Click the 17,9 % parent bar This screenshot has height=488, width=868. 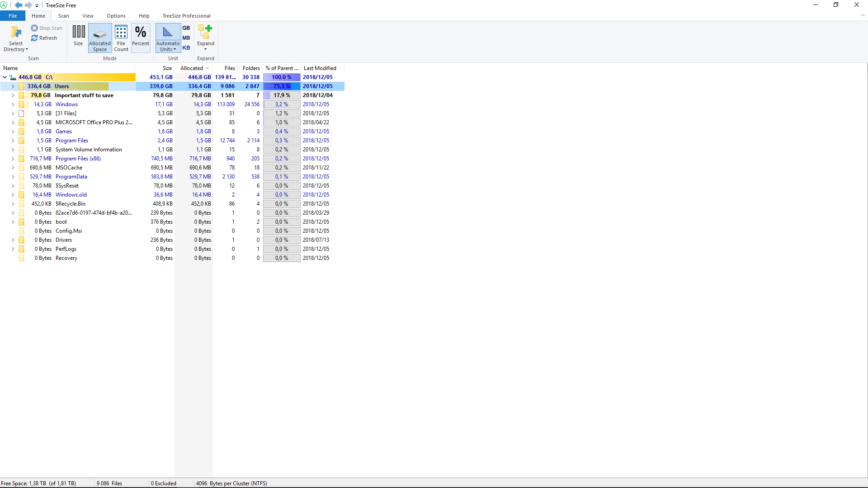pos(282,95)
